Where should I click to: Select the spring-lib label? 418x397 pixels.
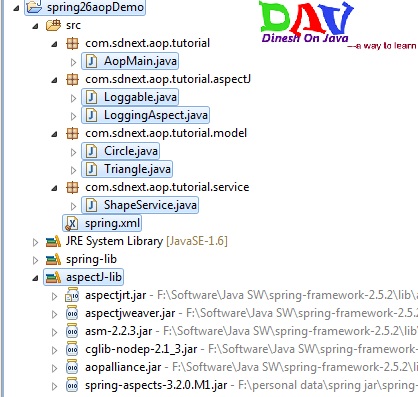pyautogui.click(x=91, y=259)
